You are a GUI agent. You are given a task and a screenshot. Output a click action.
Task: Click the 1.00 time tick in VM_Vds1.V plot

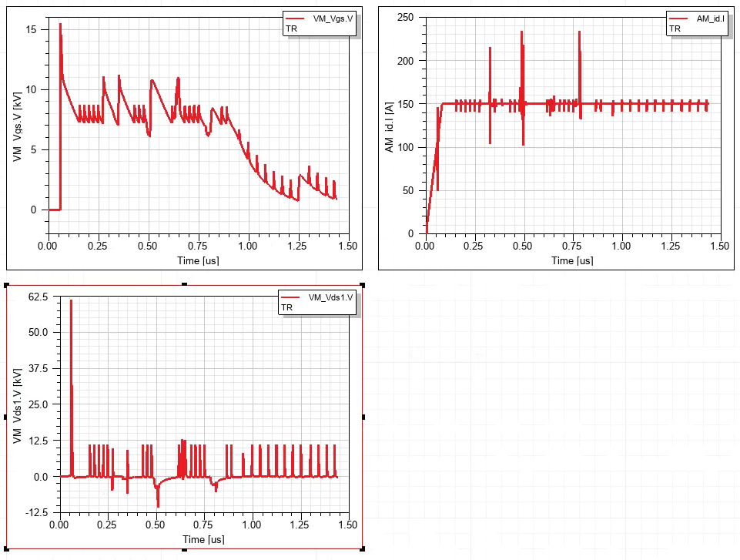point(252,525)
